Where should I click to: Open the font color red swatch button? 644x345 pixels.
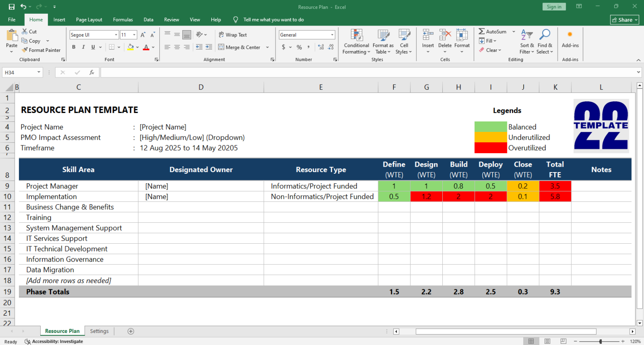[146, 47]
